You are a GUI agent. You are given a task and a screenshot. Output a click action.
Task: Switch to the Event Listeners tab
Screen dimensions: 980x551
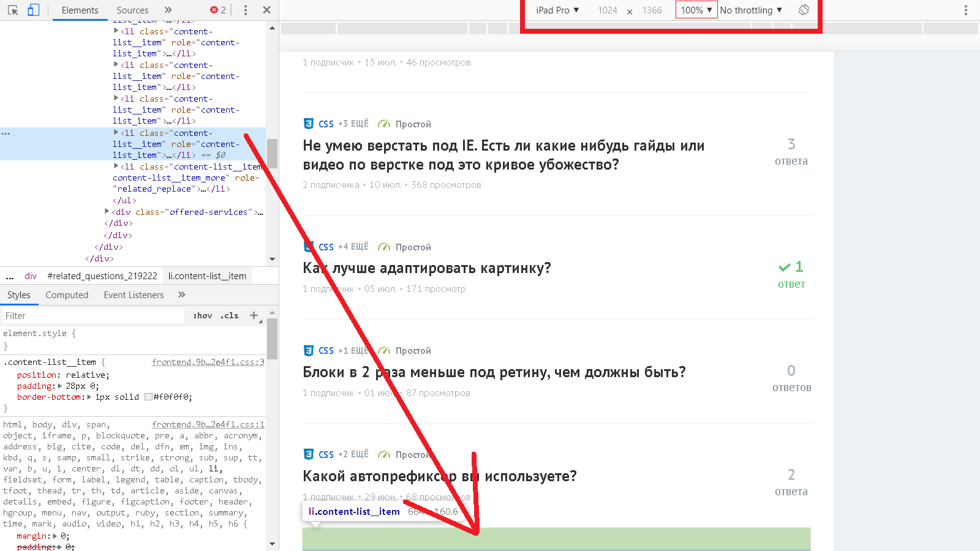click(x=134, y=295)
